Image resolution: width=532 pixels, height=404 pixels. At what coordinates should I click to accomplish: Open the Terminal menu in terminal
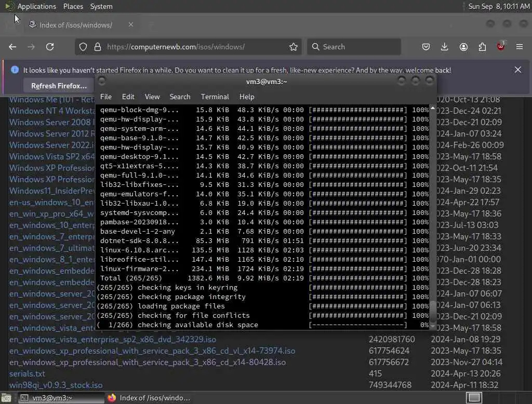(x=215, y=97)
